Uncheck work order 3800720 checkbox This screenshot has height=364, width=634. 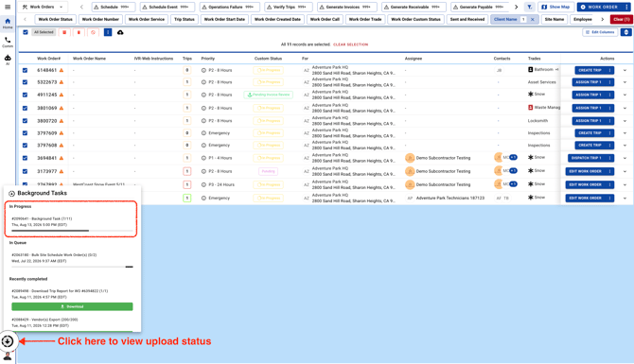pos(25,121)
